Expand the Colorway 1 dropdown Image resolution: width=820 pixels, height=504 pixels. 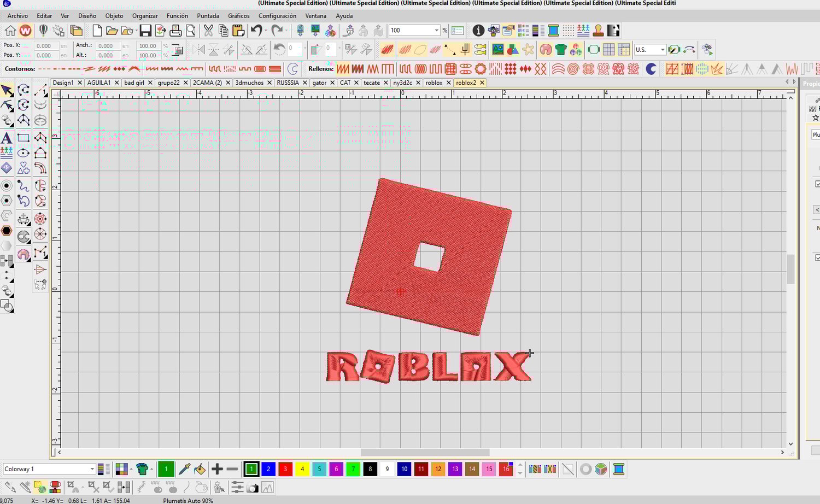tap(92, 469)
